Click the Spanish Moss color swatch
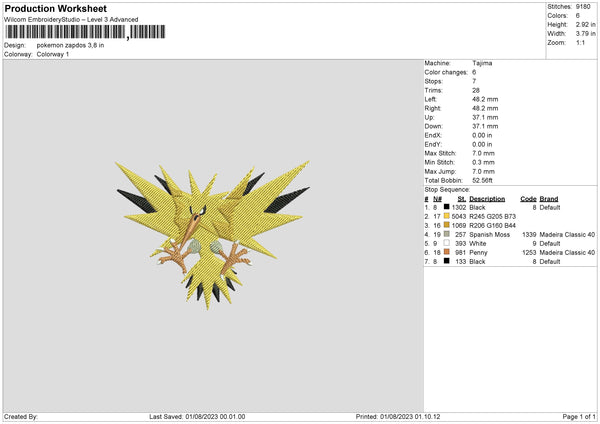Screen dimensions: 600x424 [446, 234]
